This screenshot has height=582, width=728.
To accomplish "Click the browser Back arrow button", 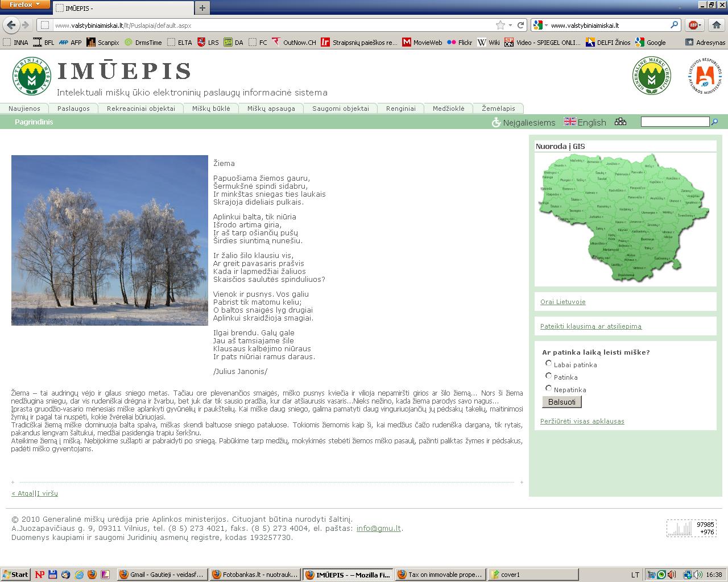I will click(11, 25).
